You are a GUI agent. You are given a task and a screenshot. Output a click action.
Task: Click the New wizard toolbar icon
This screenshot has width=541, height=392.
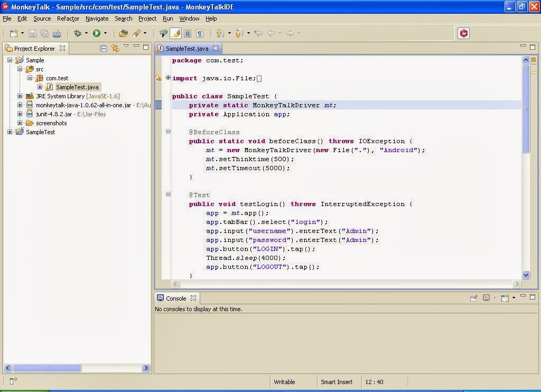click(x=14, y=33)
